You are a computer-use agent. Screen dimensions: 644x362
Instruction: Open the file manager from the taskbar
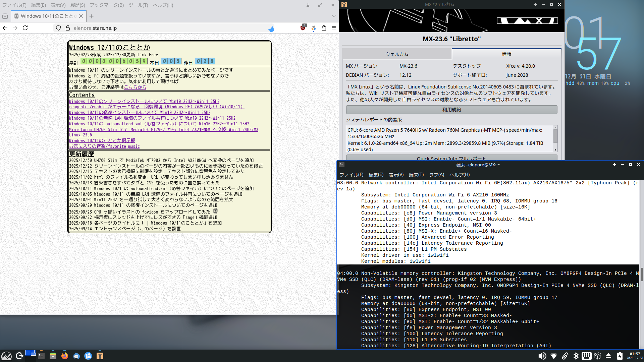(53, 356)
